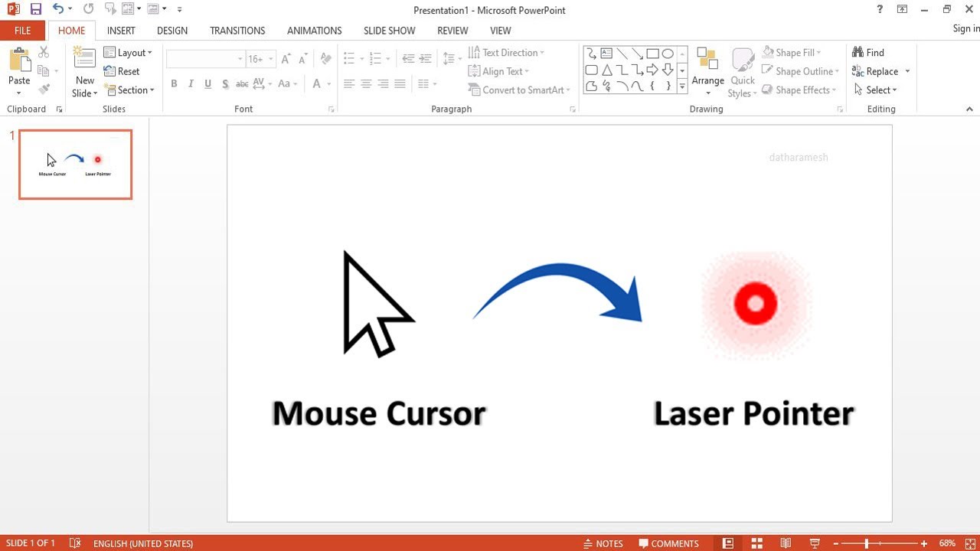Activate the Format Painter brush
Viewport: 980px width, 551px height.
pyautogui.click(x=44, y=90)
